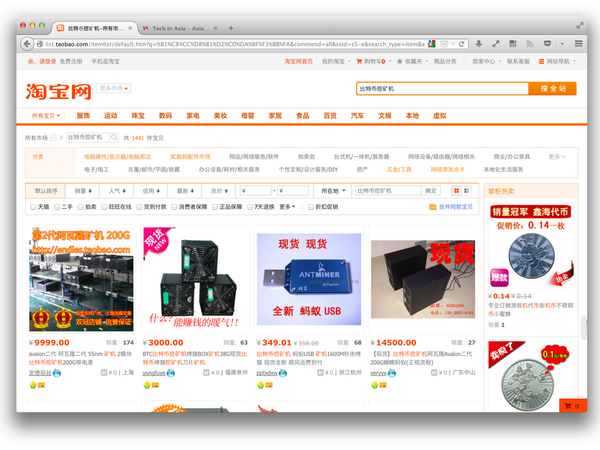
Task: Click Wangwang chat icon beside yongfuye
Action: [171, 373]
